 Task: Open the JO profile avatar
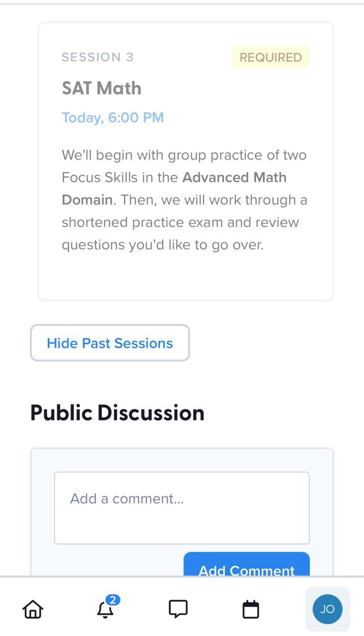pos(327,609)
